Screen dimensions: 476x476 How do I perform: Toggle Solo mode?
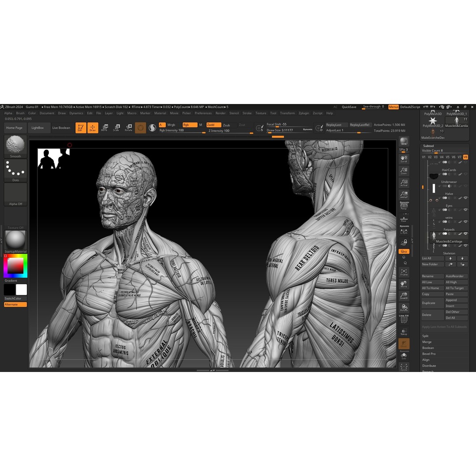click(404, 356)
